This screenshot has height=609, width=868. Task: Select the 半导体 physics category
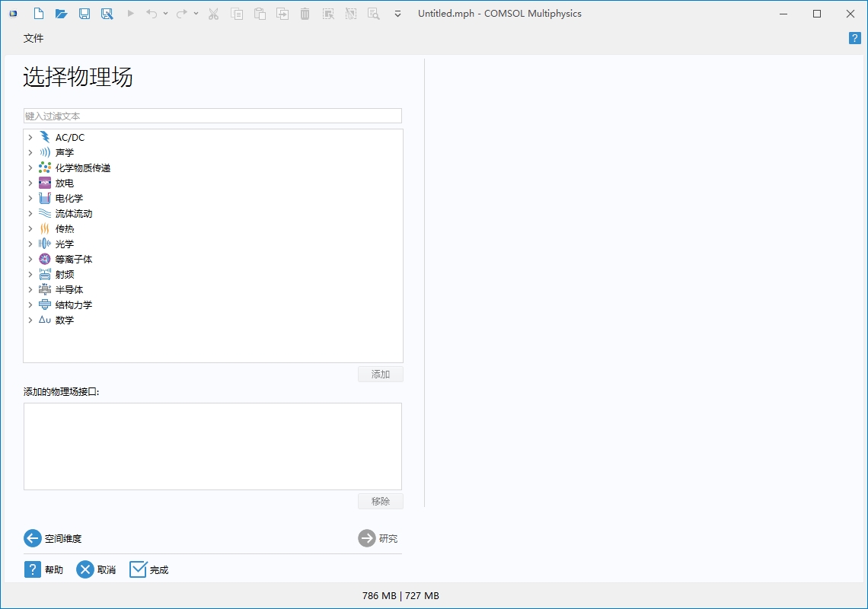[69, 290]
